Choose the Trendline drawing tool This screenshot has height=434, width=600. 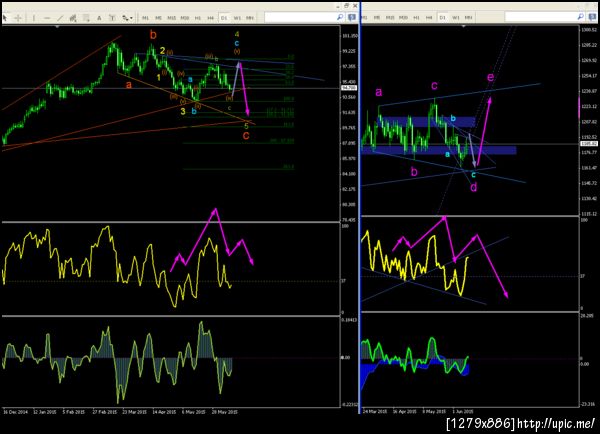(60, 18)
